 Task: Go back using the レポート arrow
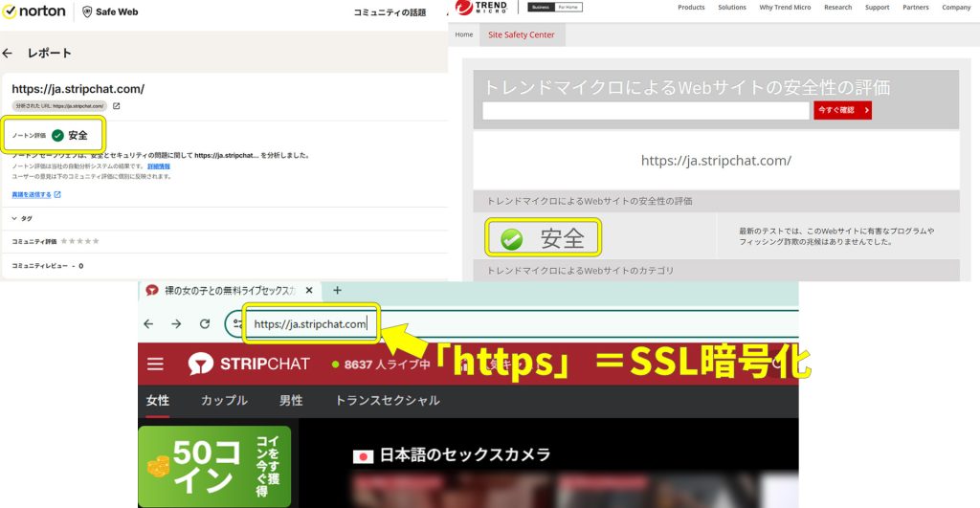tap(8, 54)
